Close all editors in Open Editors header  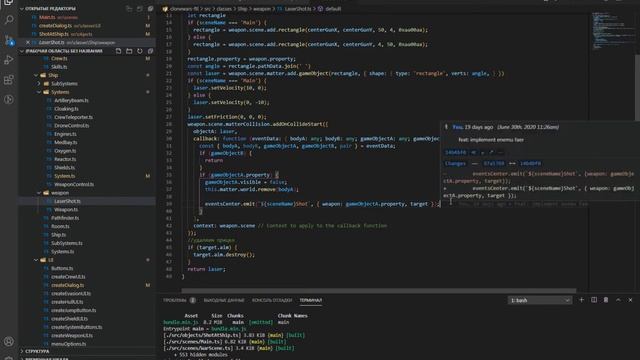(150, 9)
